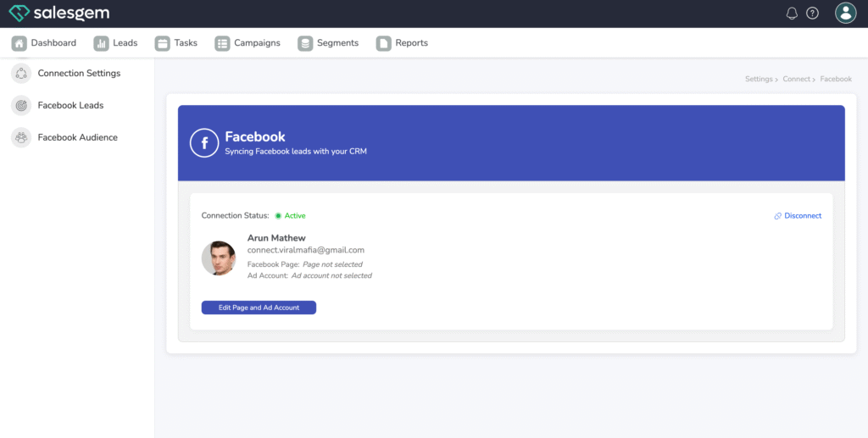
Task: Click the green Active status indicator
Action: (x=290, y=216)
